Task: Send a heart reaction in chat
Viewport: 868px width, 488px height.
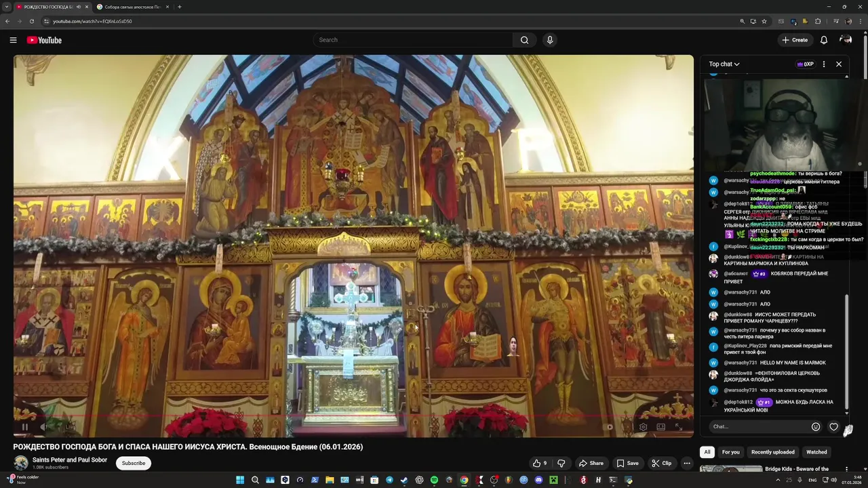Action: [x=834, y=426]
